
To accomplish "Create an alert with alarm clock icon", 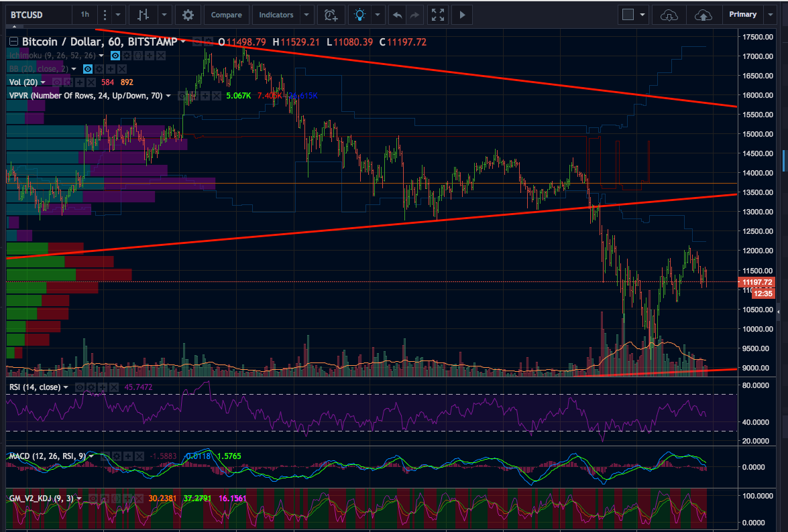I will (x=331, y=15).
